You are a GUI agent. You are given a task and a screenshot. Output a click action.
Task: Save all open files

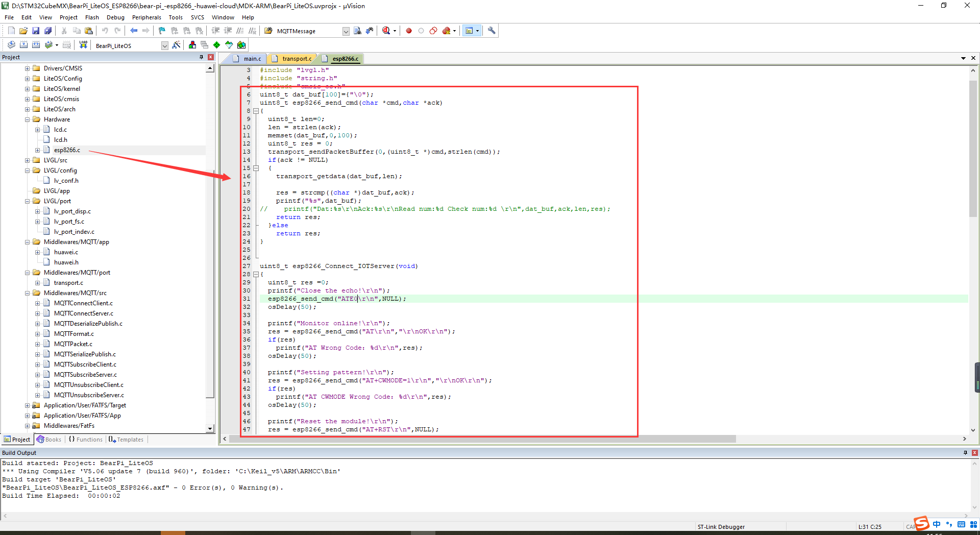[48, 31]
